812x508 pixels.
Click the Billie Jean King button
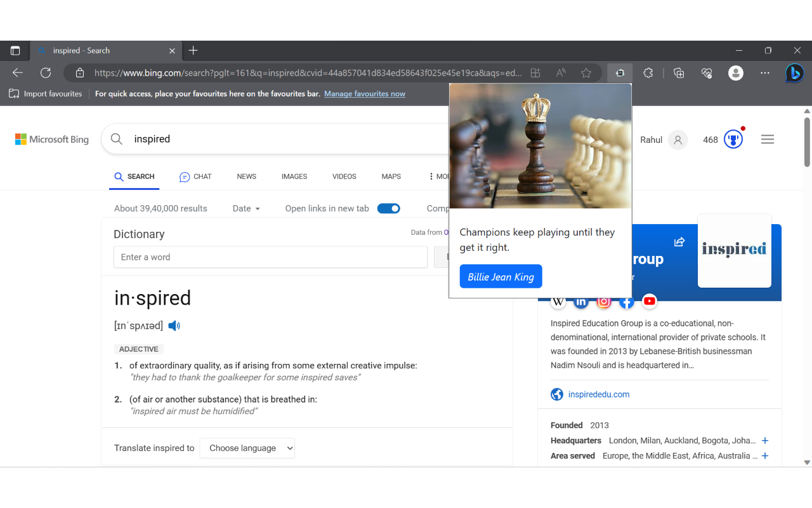coord(501,276)
